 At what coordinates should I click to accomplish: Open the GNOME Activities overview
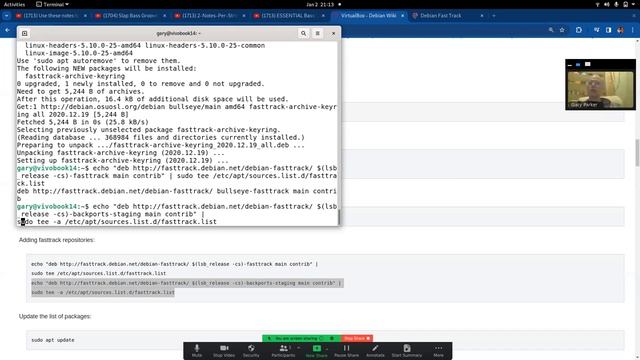pyautogui.click(x=14, y=4)
